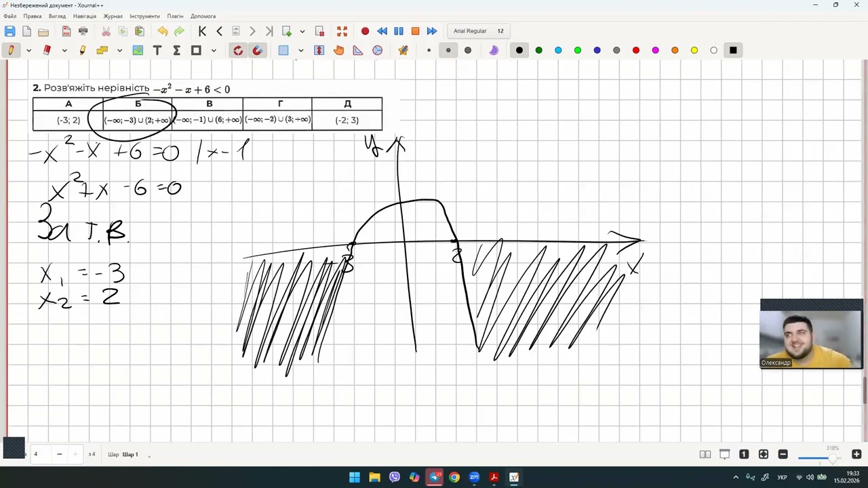Open the Вигляд menu
Screen dimensions: 868x488
pyautogui.click(x=58, y=16)
